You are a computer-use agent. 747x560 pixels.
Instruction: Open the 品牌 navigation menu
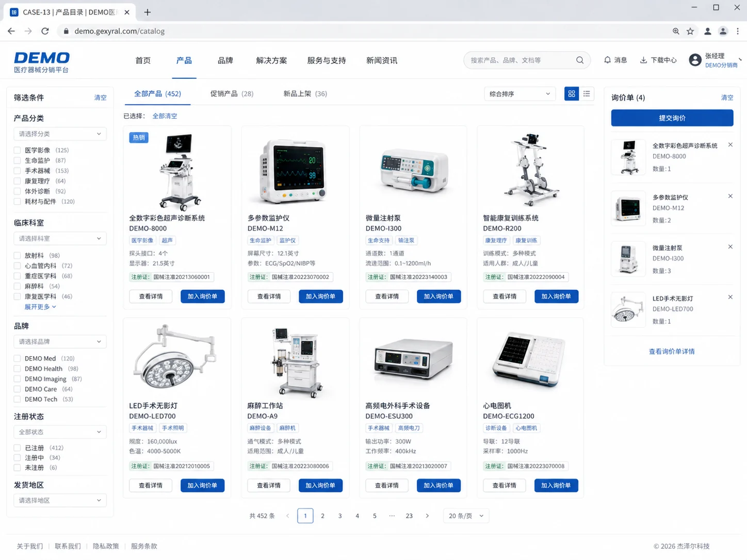click(x=225, y=60)
